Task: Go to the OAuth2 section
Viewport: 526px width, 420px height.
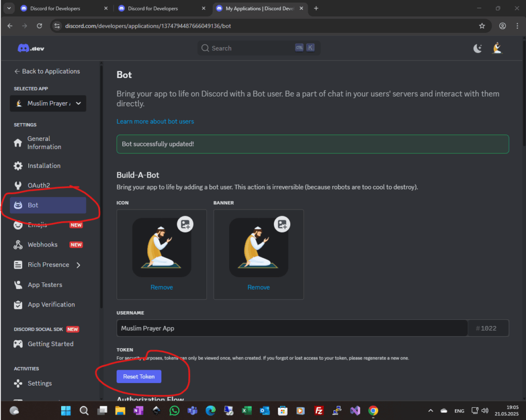Action: 39,185
